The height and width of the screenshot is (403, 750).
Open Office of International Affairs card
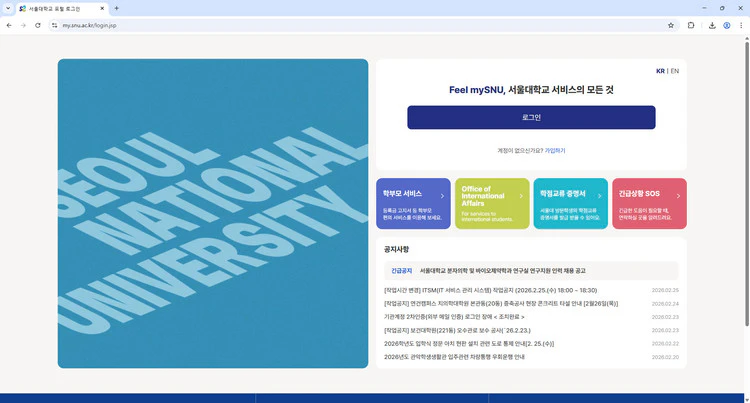(x=492, y=203)
